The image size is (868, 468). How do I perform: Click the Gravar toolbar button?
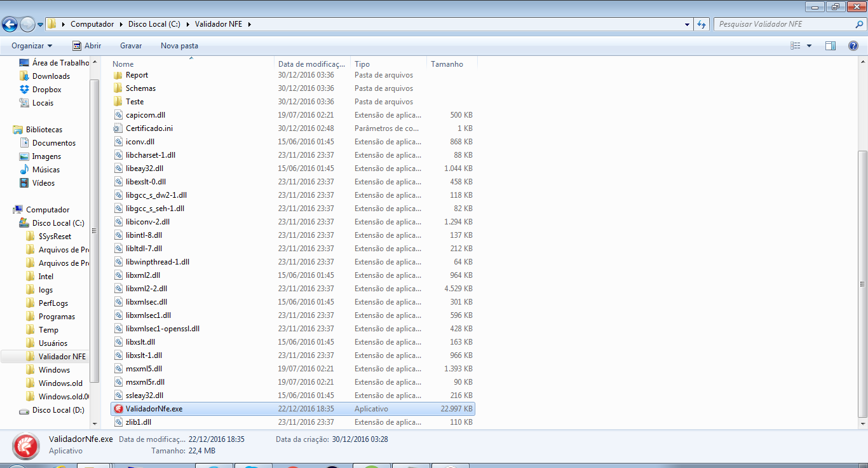(131, 46)
